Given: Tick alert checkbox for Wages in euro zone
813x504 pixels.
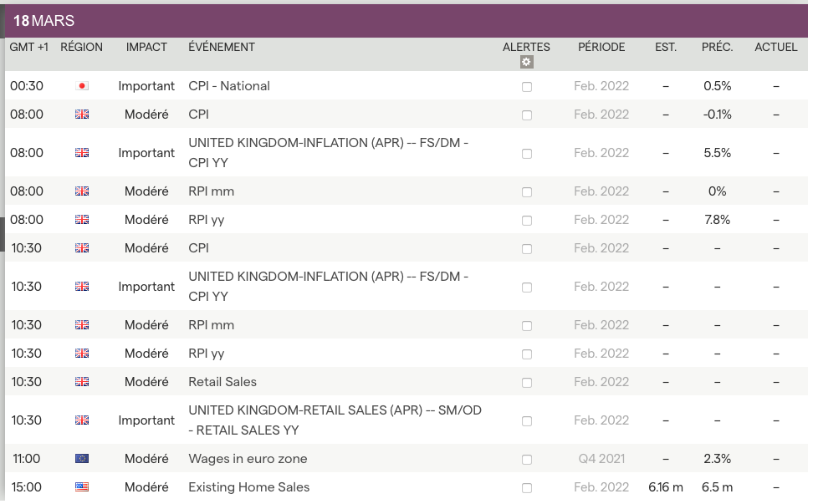Looking at the screenshot, I should pyautogui.click(x=527, y=460).
